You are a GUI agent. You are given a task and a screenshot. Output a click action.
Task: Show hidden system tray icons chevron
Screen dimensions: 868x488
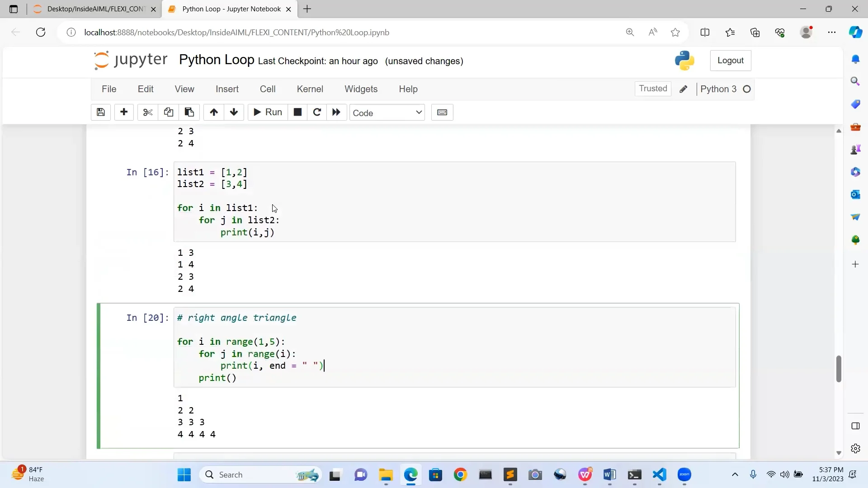tap(735, 474)
